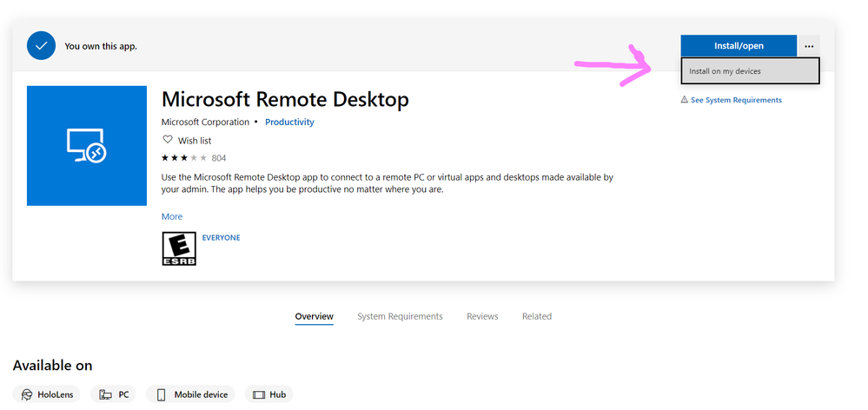Switch to the Related tab
This screenshot has height=410, width=868.
point(536,316)
